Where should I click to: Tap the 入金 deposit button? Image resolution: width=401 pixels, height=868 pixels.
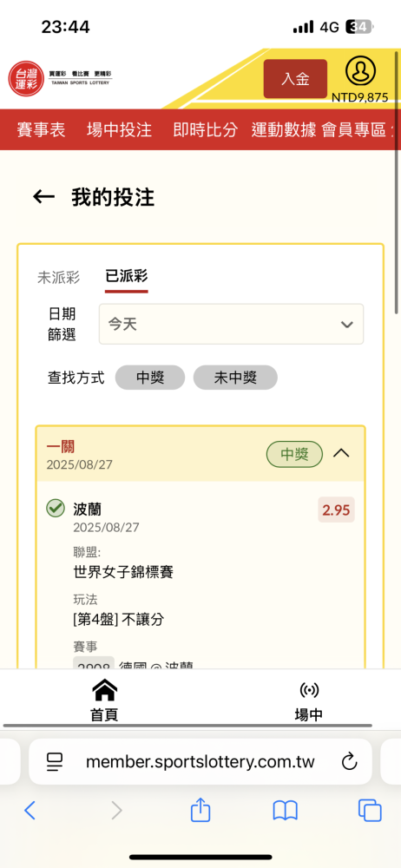pos(295,79)
